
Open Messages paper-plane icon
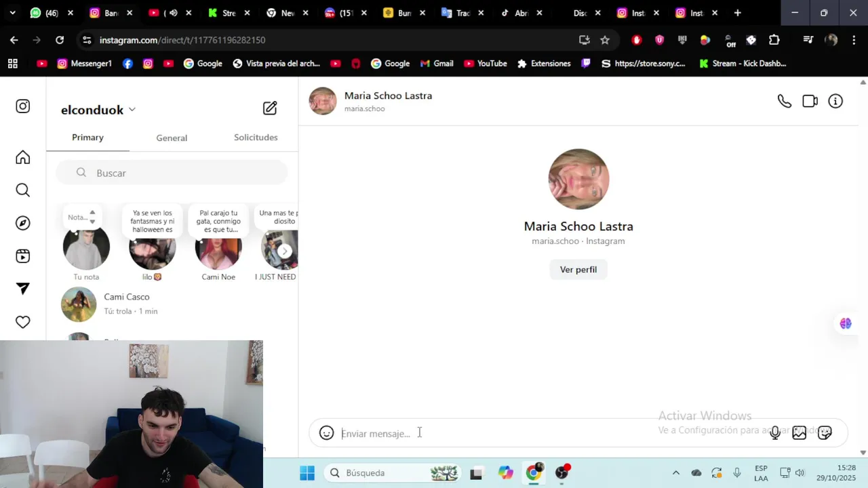click(x=23, y=289)
